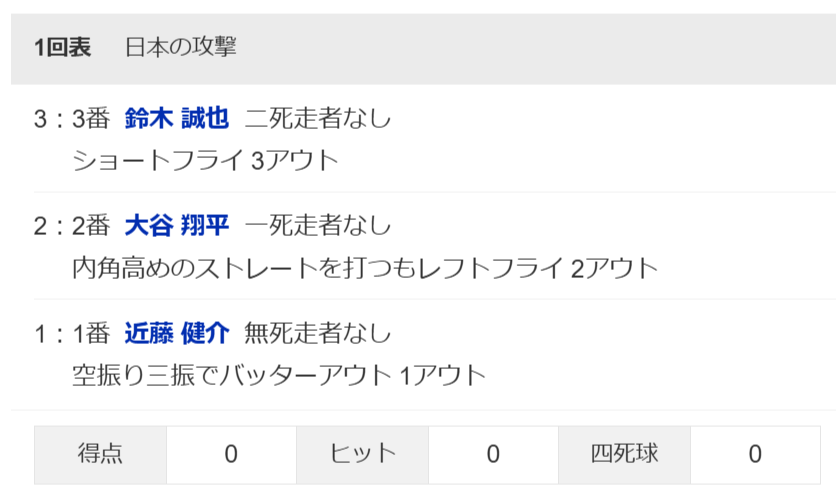This screenshot has width=836, height=502.
Task: Click the 日本の攻撃 header text
Action: tap(181, 47)
